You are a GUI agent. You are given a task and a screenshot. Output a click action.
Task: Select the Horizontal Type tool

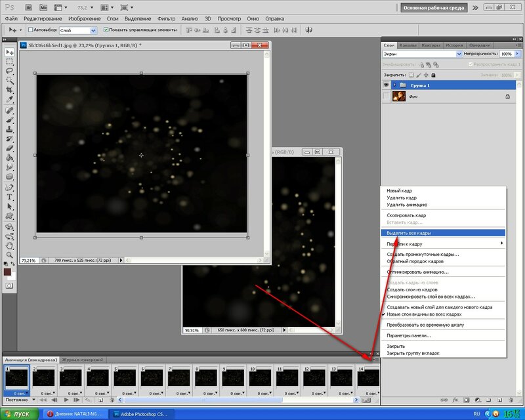pyautogui.click(x=9, y=196)
